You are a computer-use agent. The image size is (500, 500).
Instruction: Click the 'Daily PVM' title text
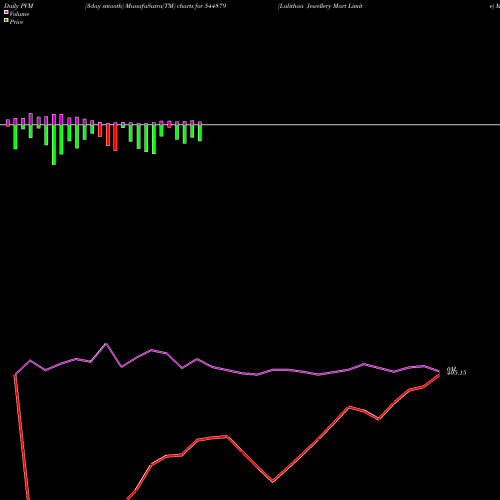(19, 6)
